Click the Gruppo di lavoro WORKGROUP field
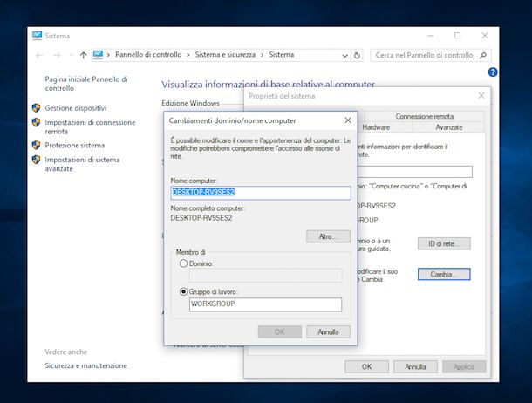 pos(265,304)
